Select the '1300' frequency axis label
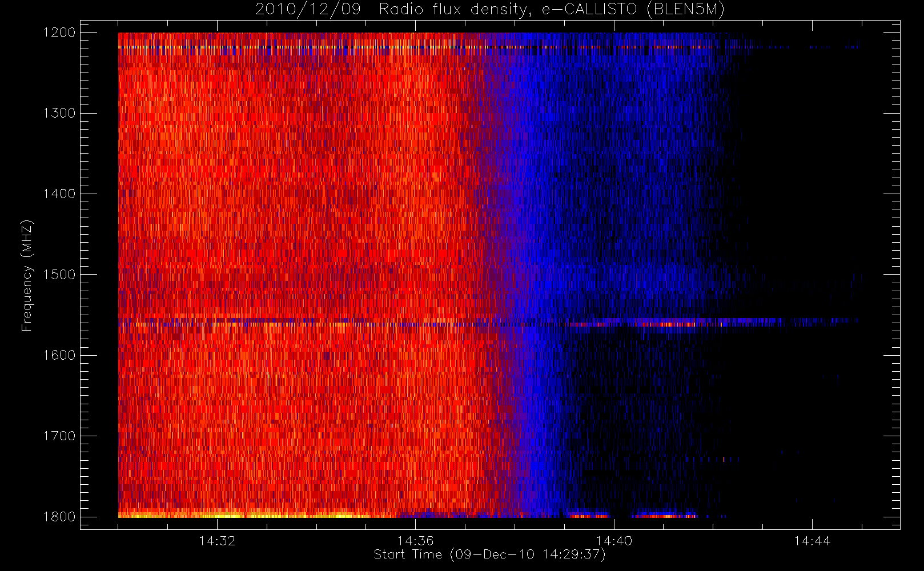 [59, 113]
